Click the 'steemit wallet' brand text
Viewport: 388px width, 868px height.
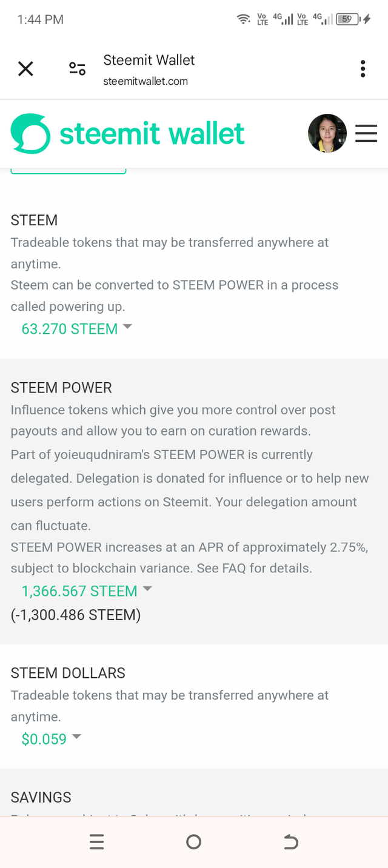pos(152,133)
